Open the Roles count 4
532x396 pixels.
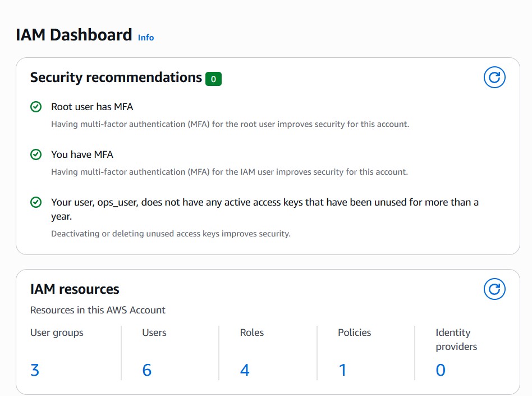point(245,370)
